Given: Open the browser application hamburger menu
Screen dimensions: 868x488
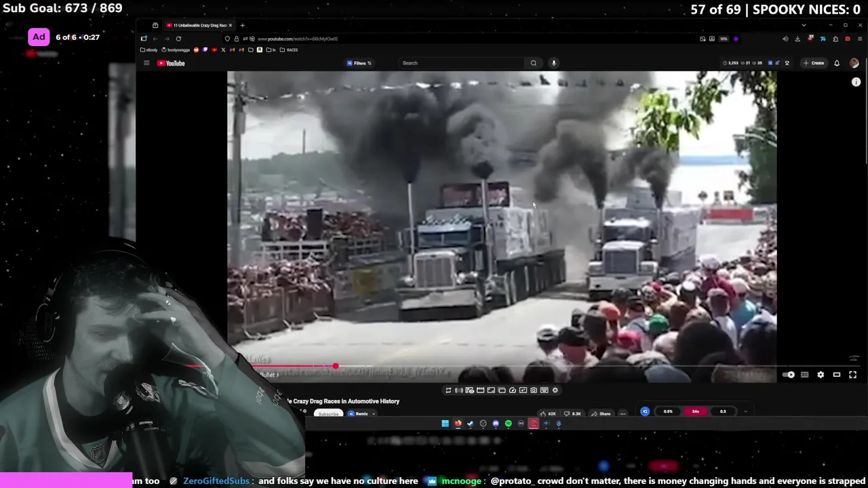Looking at the screenshot, I should (x=860, y=39).
